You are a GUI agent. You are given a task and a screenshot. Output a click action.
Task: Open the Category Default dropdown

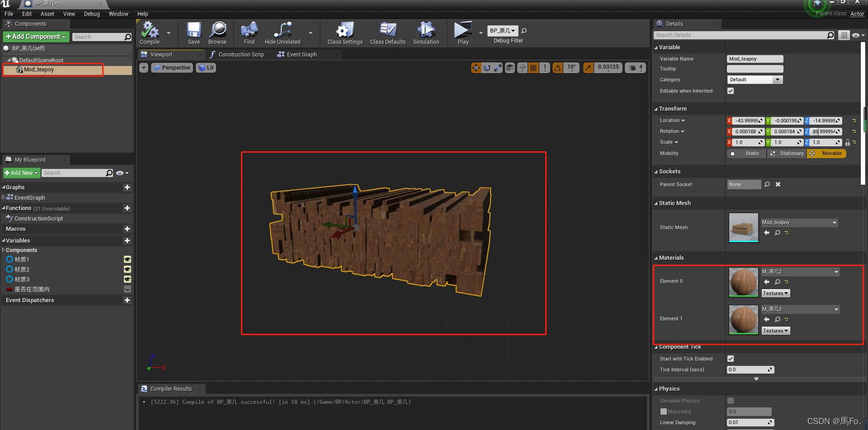tap(755, 79)
